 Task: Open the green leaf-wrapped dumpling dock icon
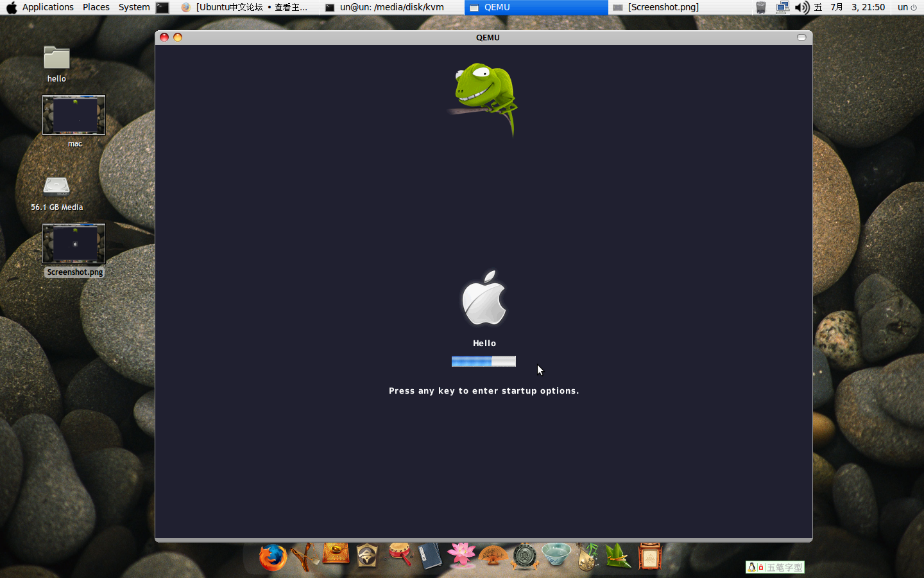point(619,556)
